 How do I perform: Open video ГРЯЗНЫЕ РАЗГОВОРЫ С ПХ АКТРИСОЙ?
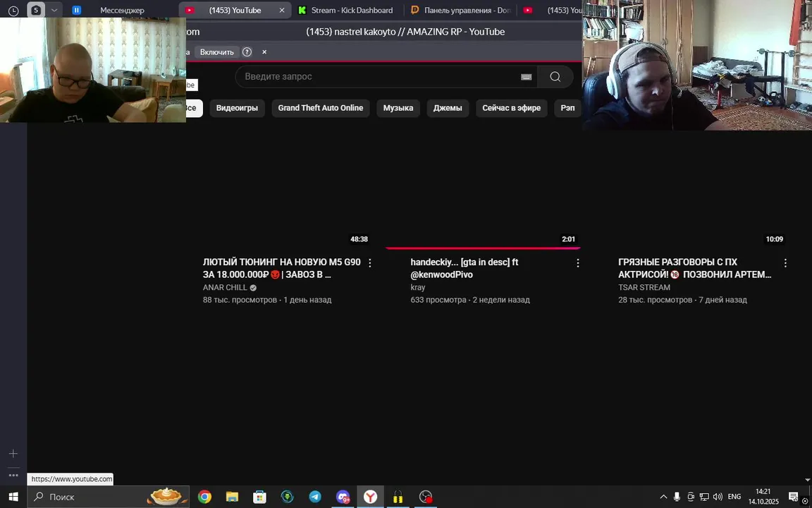click(694, 269)
